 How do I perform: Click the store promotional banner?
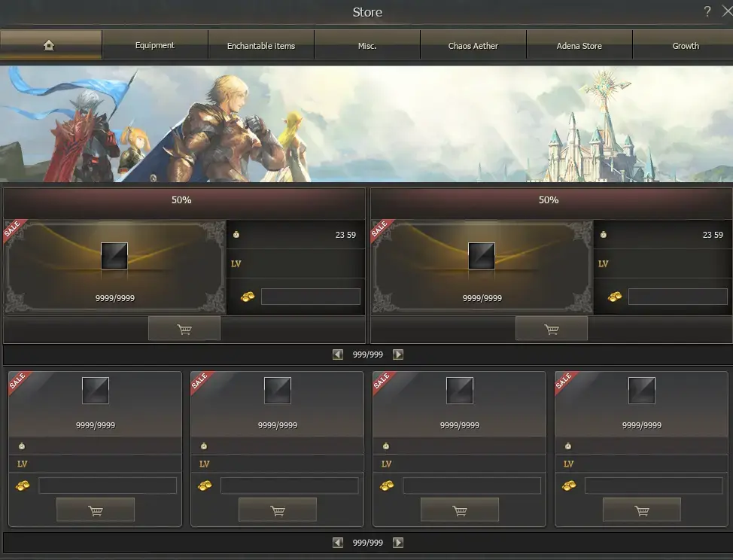pyautogui.click(x=366, y=123)
